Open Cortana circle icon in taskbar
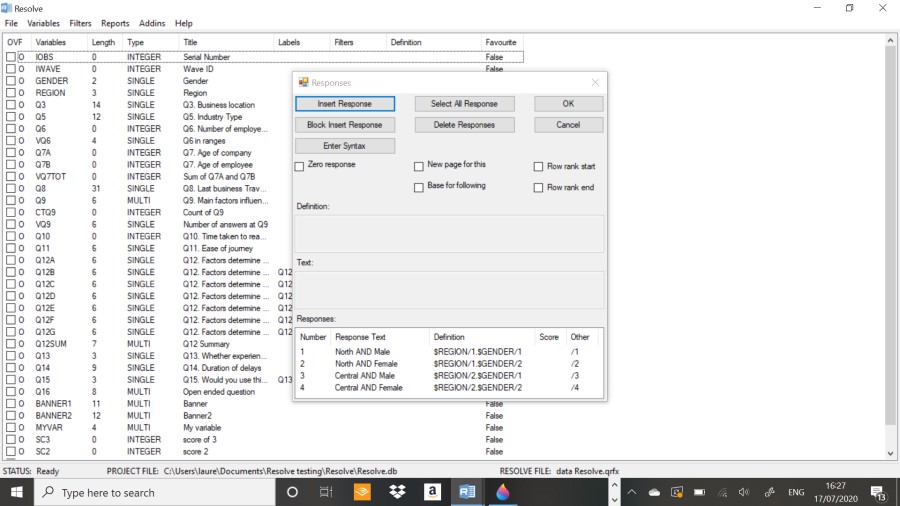The width and height of the screenshot is (900, 506). click(x=292, y=492)
